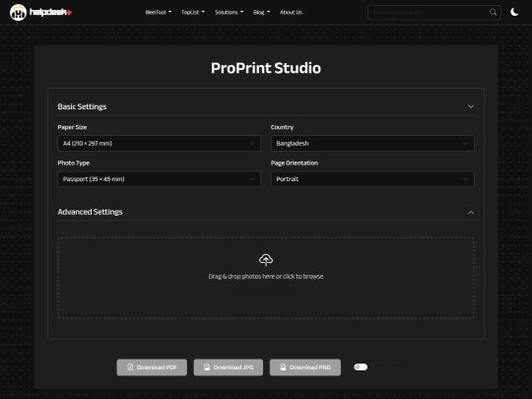Click Download PNG button
The height and width of the screenshot is (399, 532).
(305, 367)
